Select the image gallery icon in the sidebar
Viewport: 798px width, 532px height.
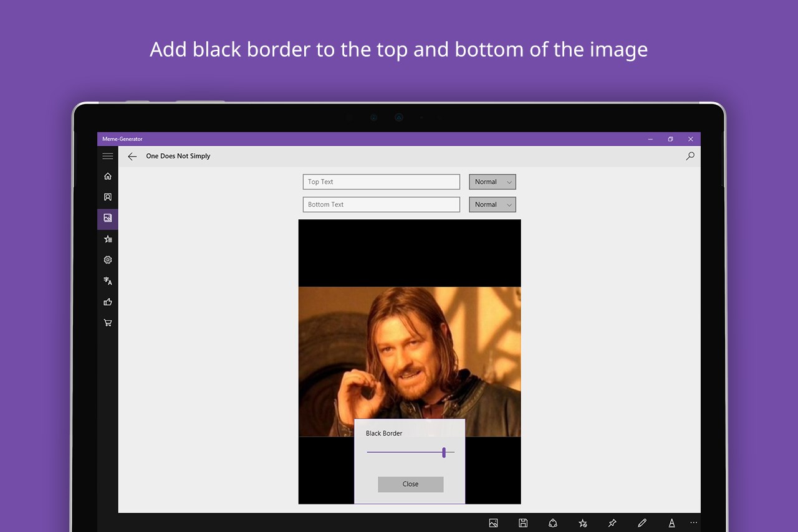107,218
